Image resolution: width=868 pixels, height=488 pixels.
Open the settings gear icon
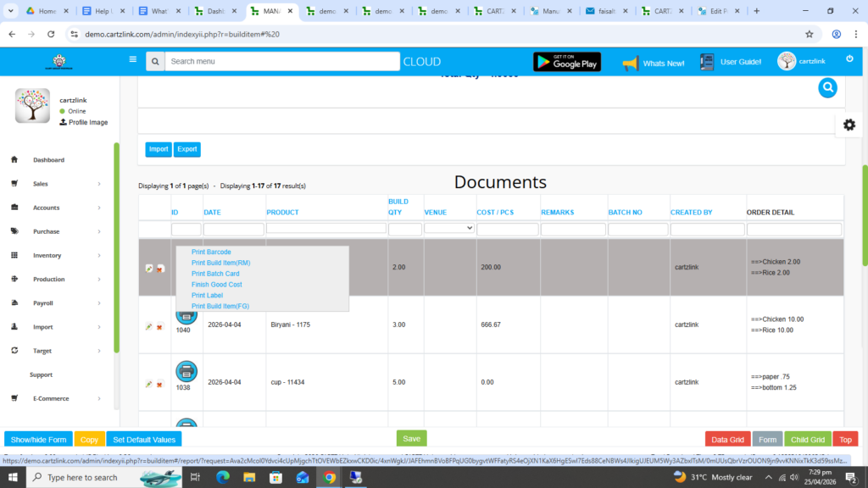coord(849,125)
